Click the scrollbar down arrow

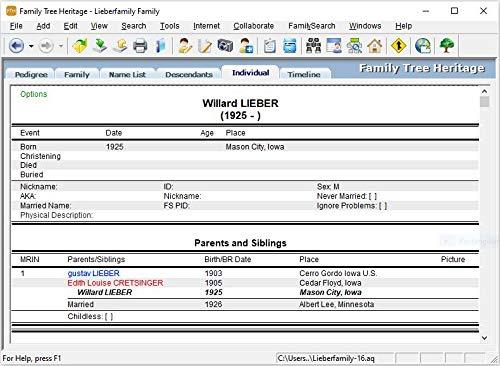point(485,338)
